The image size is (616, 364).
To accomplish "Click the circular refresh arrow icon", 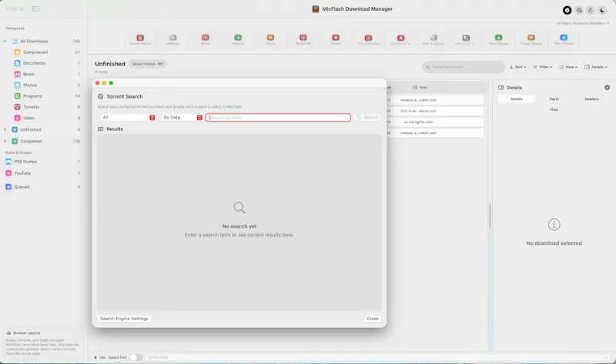I will (591, 10).
